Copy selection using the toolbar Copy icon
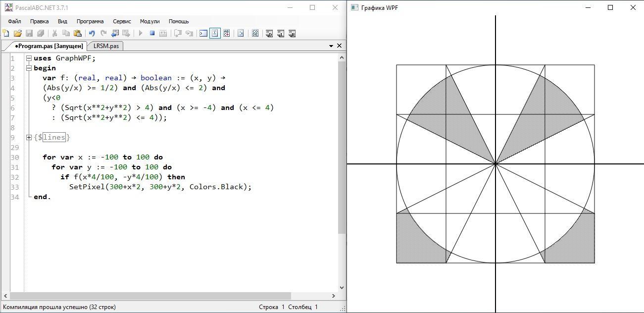Viewport: 644px width, 313px height. pyautogui.click(x=66, y=33)
